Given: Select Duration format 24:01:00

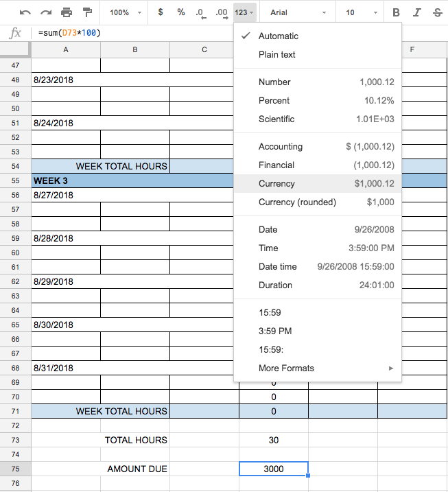Looking at the screenshot, I should pos(318,285).
